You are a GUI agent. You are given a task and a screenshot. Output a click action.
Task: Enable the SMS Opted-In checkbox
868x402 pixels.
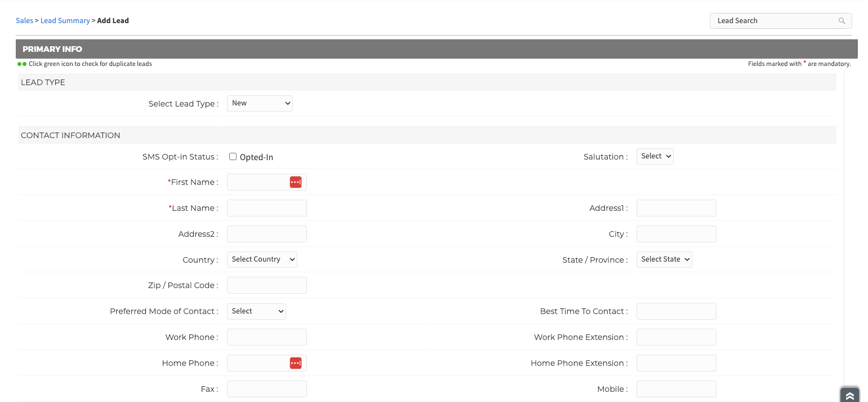[x=233, y=157]
